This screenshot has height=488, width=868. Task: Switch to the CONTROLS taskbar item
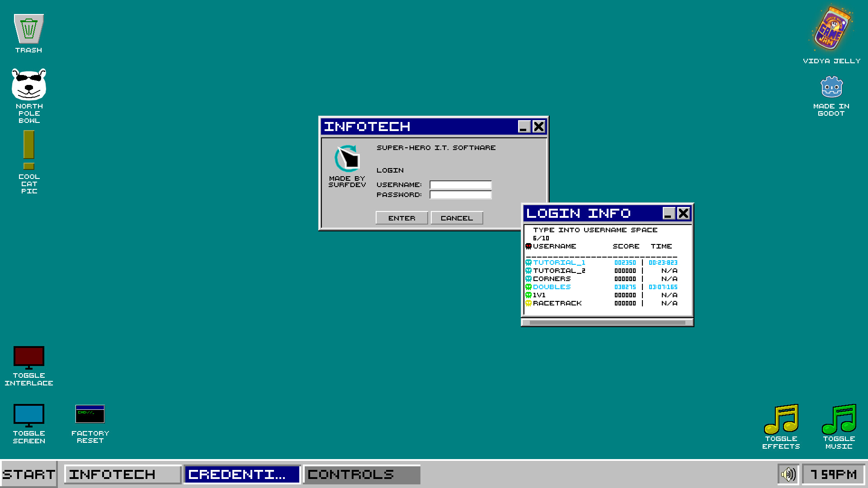pyautogui.click(x=361, y=474)
